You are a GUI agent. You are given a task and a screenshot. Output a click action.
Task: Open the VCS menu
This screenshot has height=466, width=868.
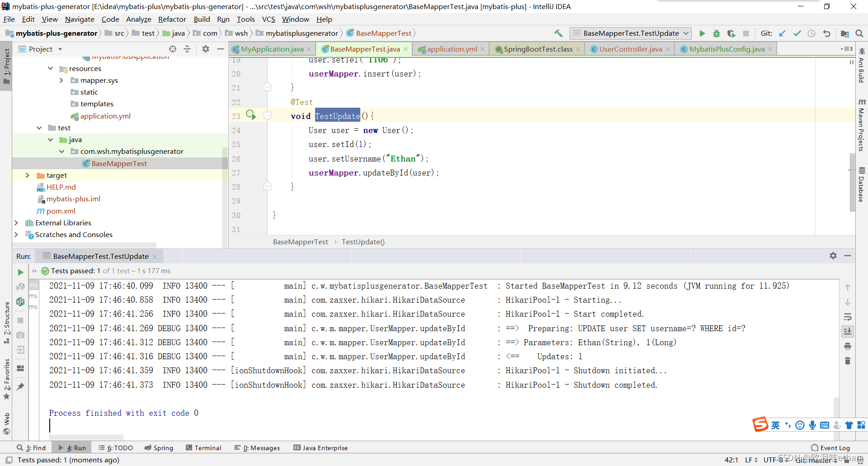[268, 19]
